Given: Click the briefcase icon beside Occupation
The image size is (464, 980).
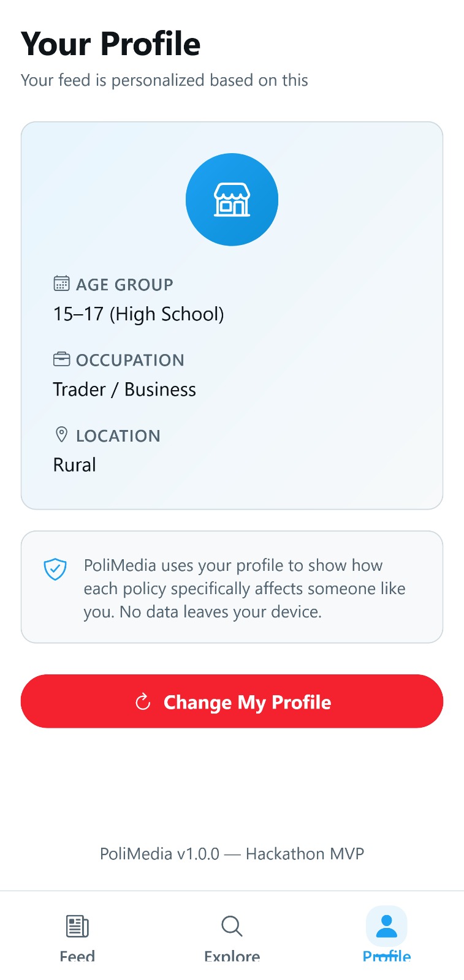Looking at the screenshot, I should [x=61, y=359].
